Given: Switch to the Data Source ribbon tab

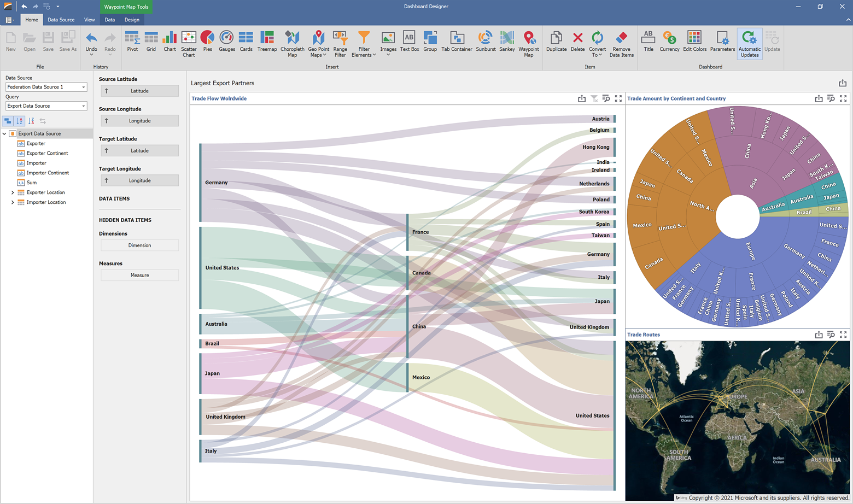Looking at the screenshot, I should pos(61,20).
